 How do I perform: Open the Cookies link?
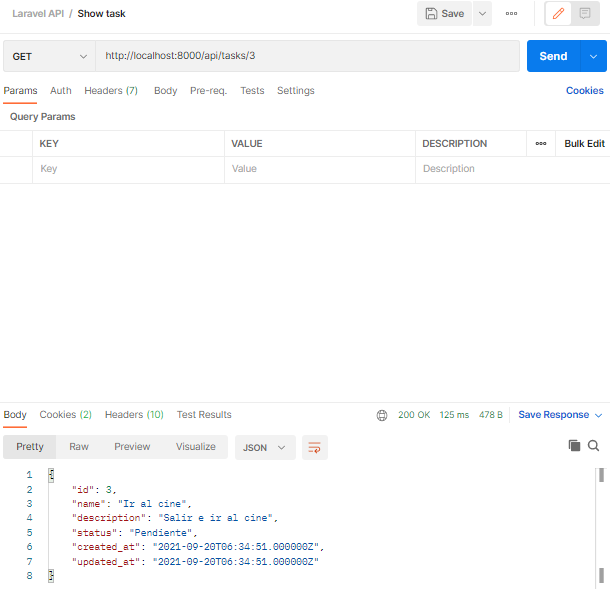[x=584, y=91]
